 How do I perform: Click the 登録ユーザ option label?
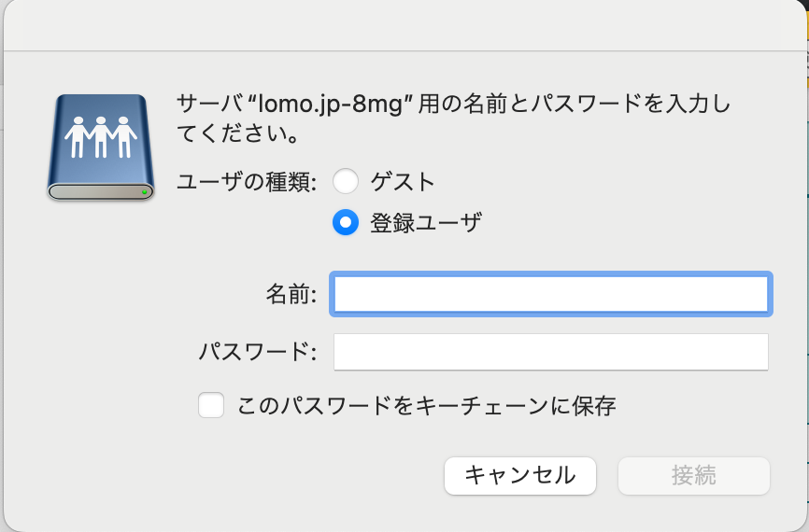[x=426, y=222]
